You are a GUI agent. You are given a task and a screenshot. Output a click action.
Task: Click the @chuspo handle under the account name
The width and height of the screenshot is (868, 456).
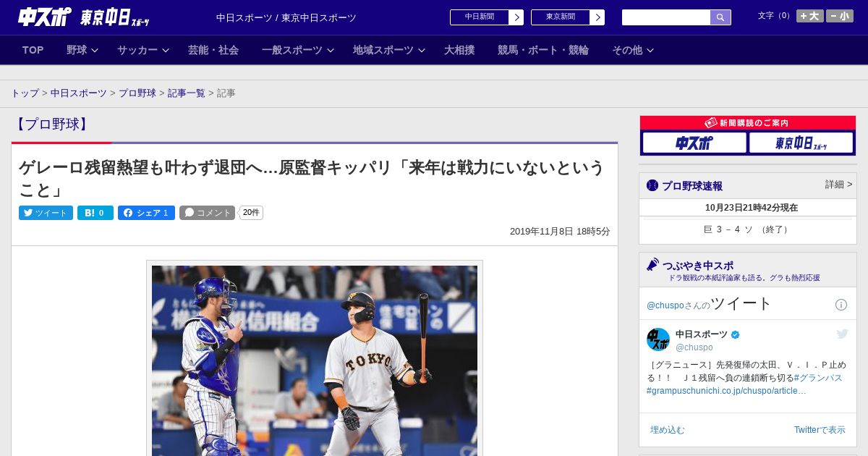pyautogui.click(x=694, y=347)
